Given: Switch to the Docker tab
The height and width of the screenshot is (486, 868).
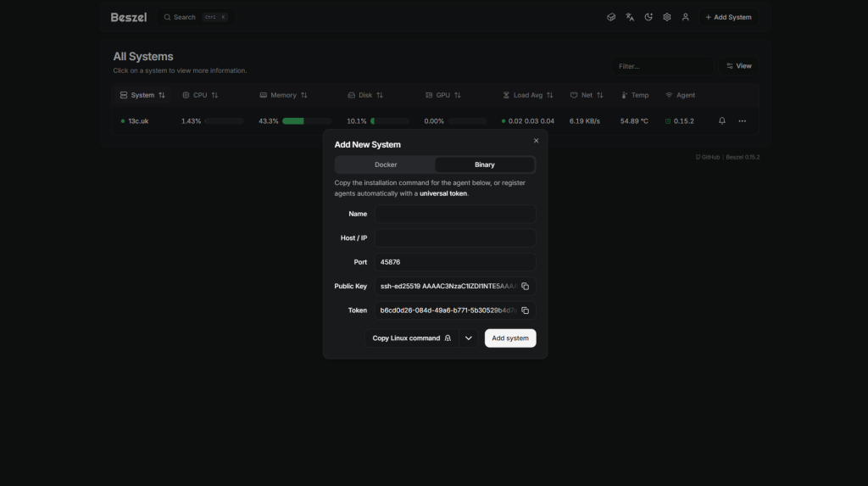Looking at the screenshot, I should [386, 165].
